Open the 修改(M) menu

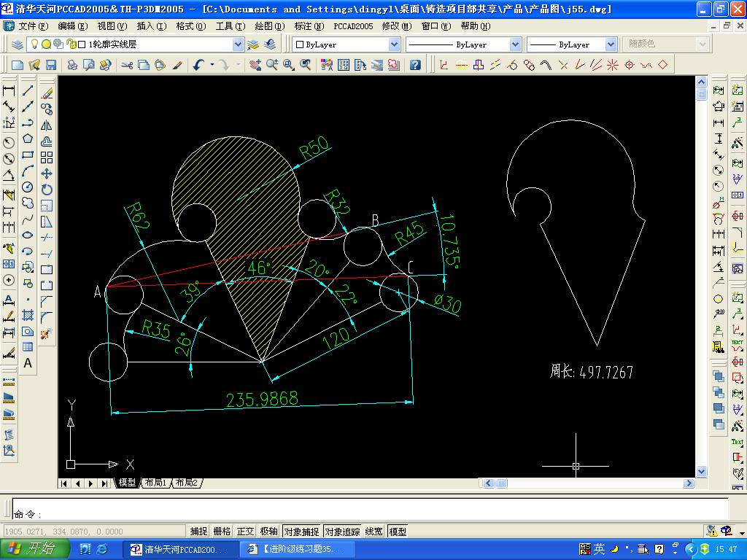point(396,26)
